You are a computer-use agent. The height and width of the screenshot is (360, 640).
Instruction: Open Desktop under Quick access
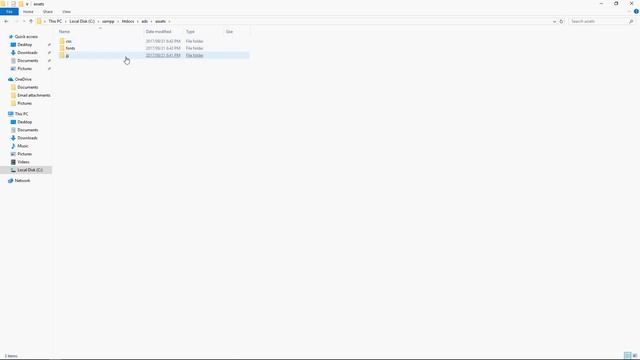(x=24, y=44)
